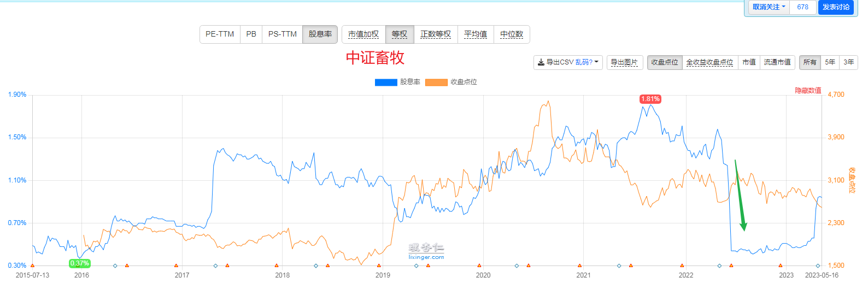Viewport: 868px width, 301px height.
Task: Click the green arrow annotation on chart
Action: click(740, 196)
